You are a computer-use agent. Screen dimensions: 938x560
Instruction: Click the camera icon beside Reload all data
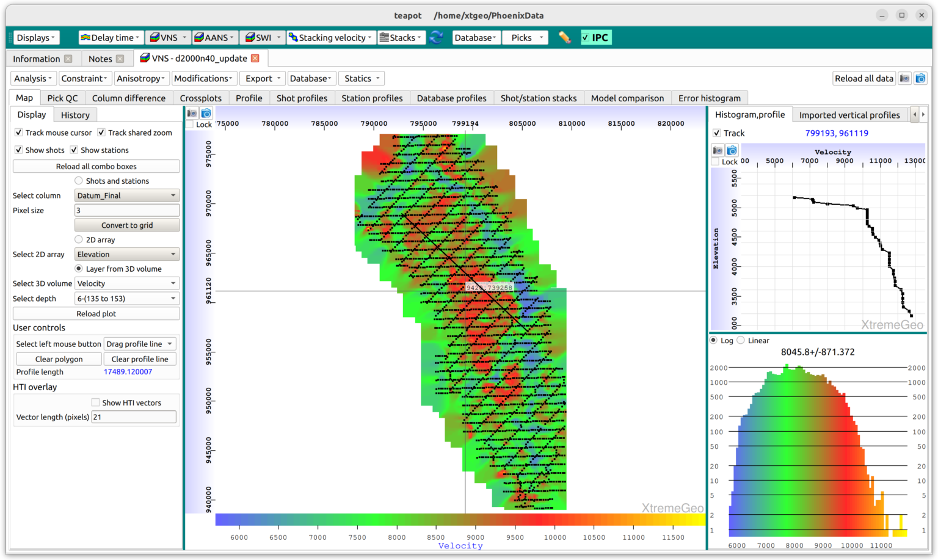(920, 78)
